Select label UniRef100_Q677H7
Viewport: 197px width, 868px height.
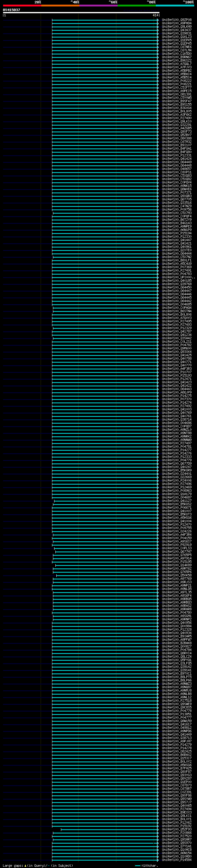176,551
